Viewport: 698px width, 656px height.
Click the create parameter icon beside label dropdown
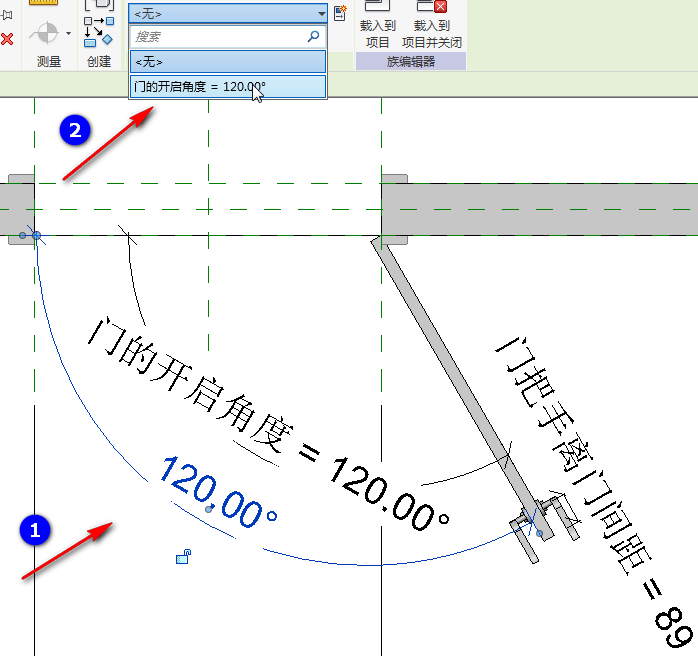point(340,12)
